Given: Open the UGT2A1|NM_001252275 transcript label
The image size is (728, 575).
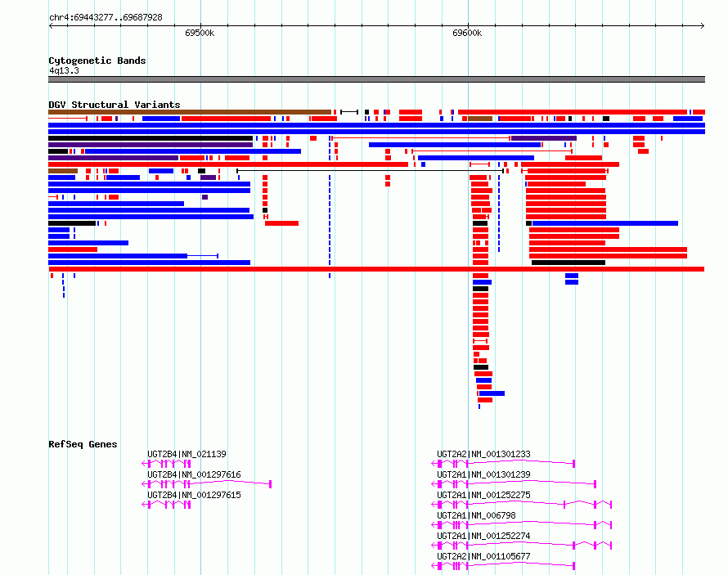Looking at the screenshot, I should click(483, 495).
